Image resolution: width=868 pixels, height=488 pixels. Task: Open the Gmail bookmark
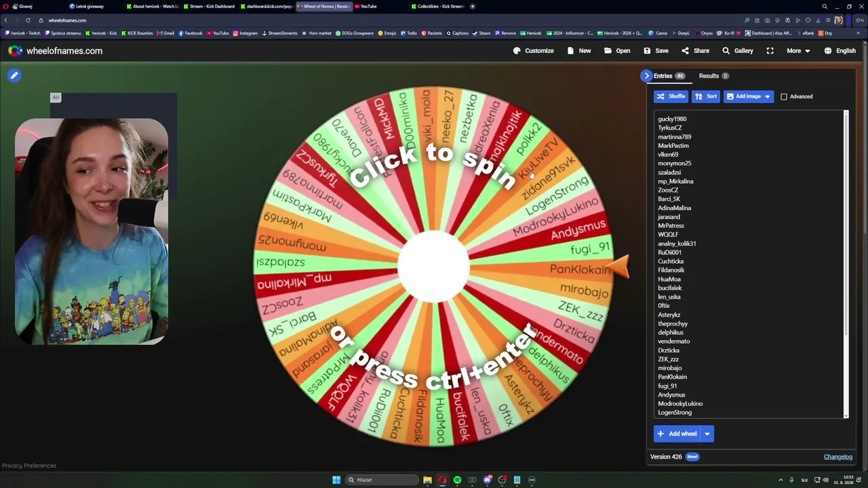(x=165, y=33)
